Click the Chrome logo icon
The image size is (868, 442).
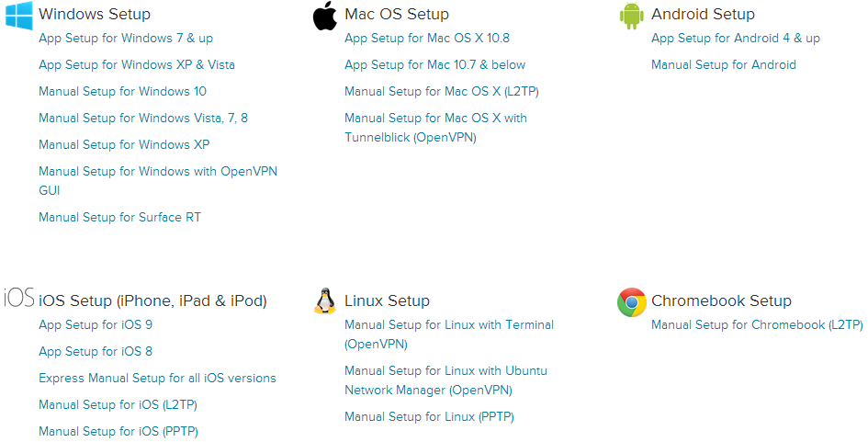632,301
